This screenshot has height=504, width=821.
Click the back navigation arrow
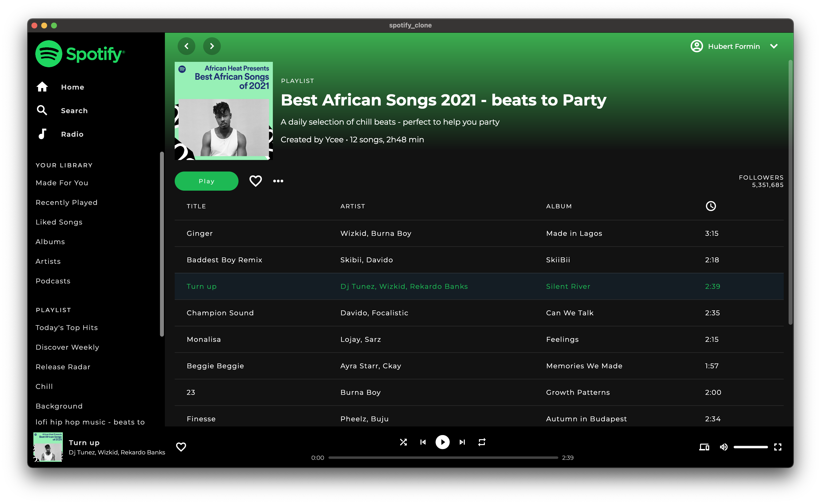click(x=187, y=46)
